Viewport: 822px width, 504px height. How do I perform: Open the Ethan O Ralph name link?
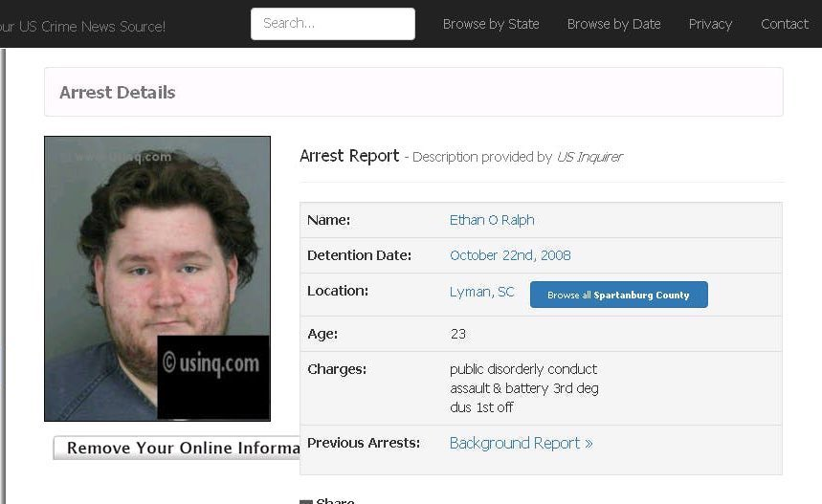pos(492,220)
